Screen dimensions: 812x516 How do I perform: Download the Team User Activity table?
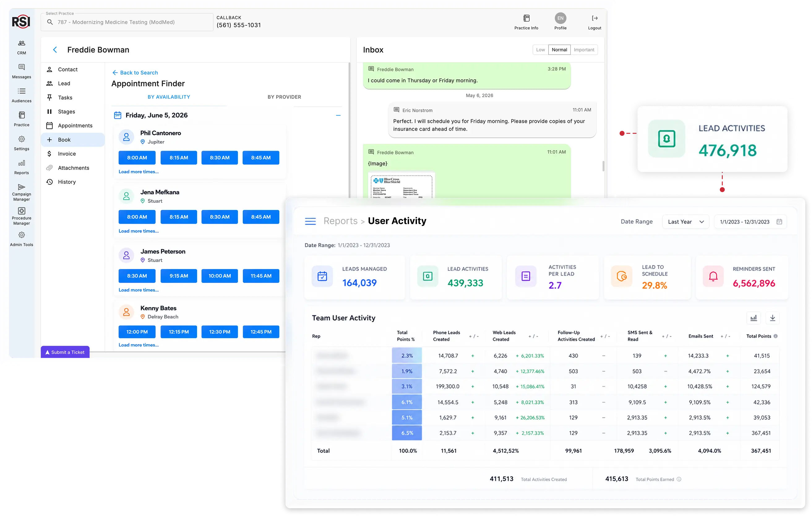[x=772, y=318]
